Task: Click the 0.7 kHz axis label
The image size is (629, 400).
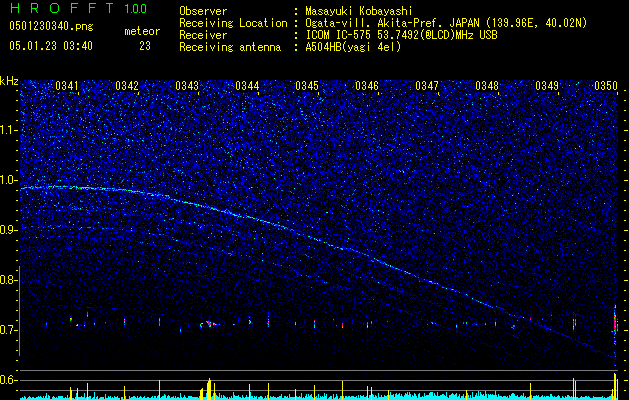Action: click(9, 330)
